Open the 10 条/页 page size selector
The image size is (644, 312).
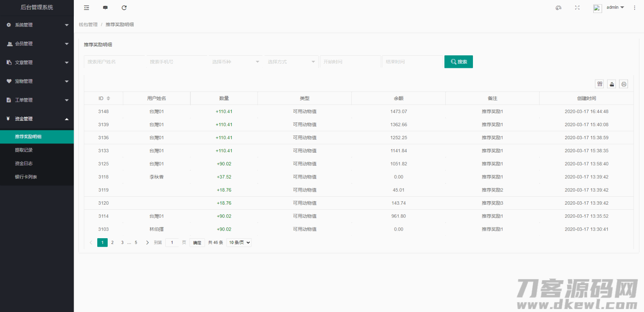point(239,242)
